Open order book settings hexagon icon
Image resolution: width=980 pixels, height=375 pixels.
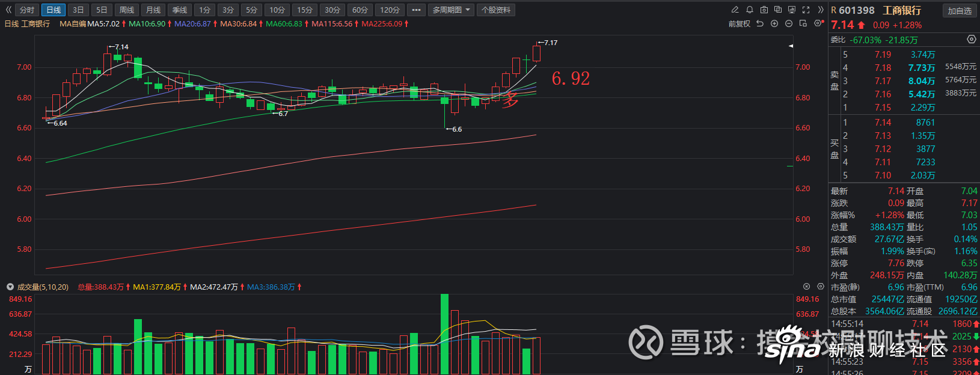(971, 39)
